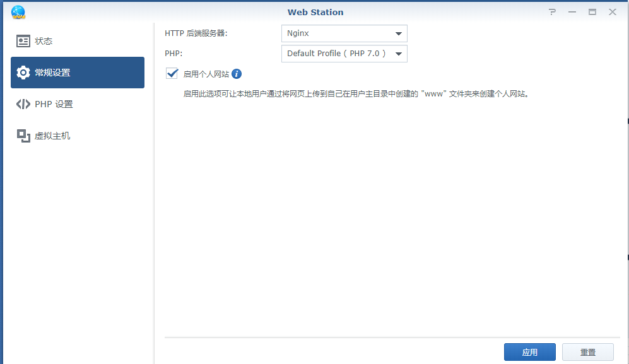629x364 pixels.
Task: Open Web Station help via question mark icon
Action: click(x=552, y=11)
